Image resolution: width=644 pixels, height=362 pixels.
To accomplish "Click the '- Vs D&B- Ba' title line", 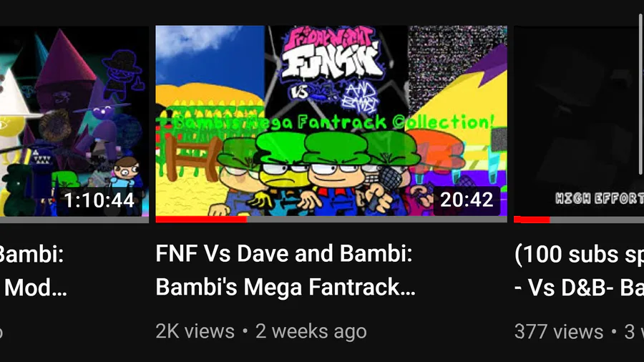I will (x=579, y=288).
